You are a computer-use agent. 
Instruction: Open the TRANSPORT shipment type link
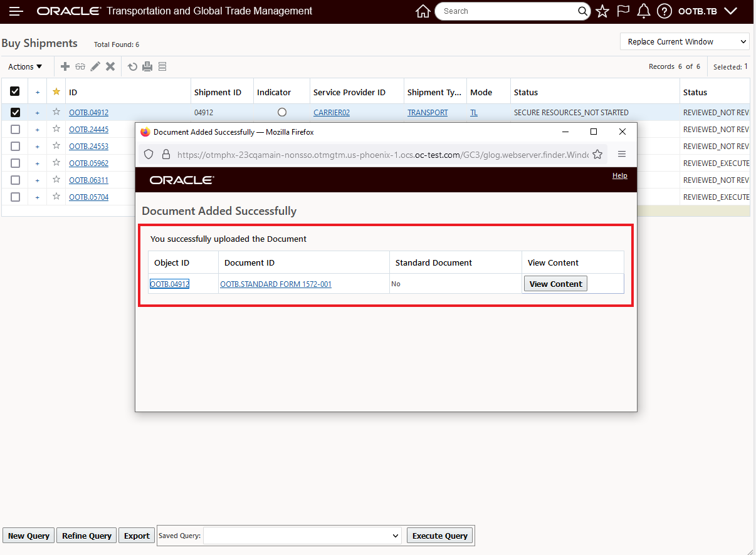(x=428, y=113)
